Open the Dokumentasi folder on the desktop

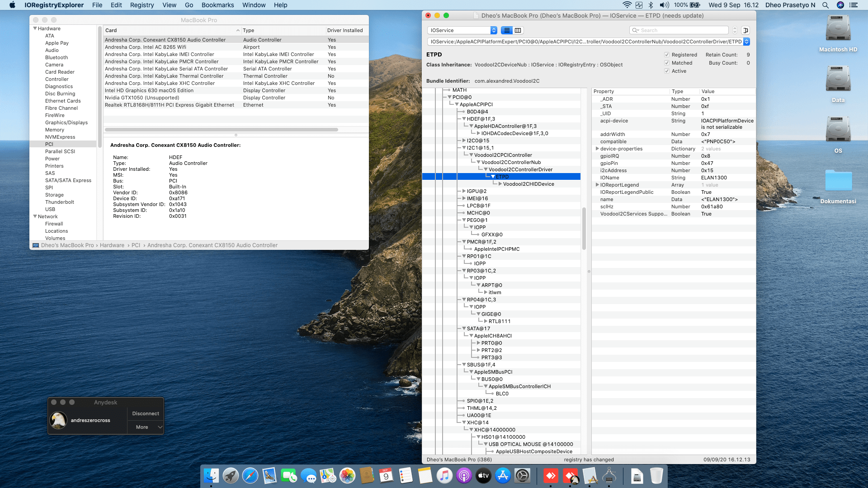(838, 181)
